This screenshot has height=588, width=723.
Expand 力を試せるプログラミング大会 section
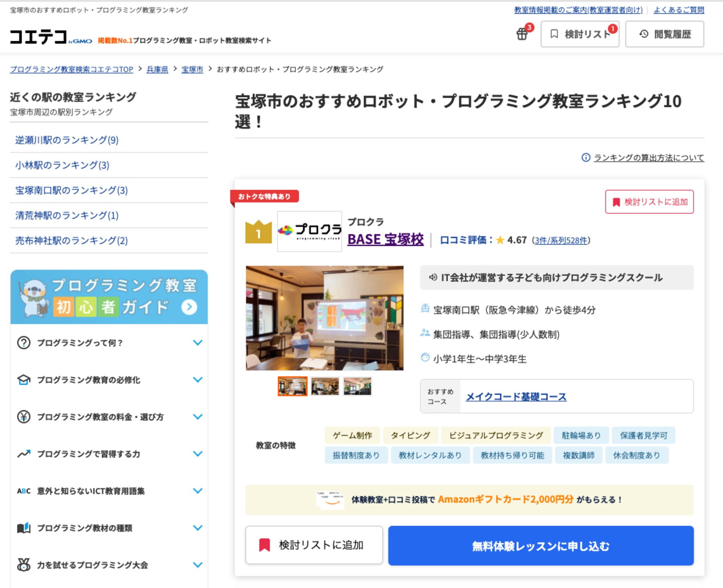point(197,565)
